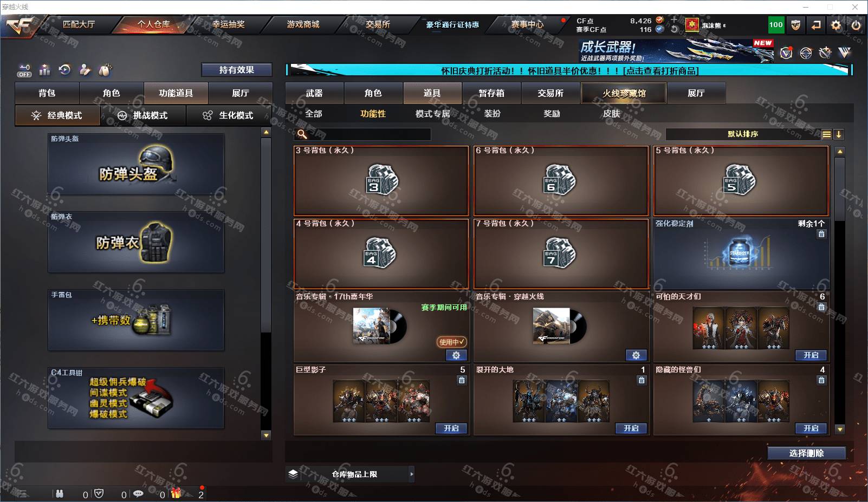Open the 默认排序 sort dropdown
The image size is (868, 502).
[x=743, y=134]
